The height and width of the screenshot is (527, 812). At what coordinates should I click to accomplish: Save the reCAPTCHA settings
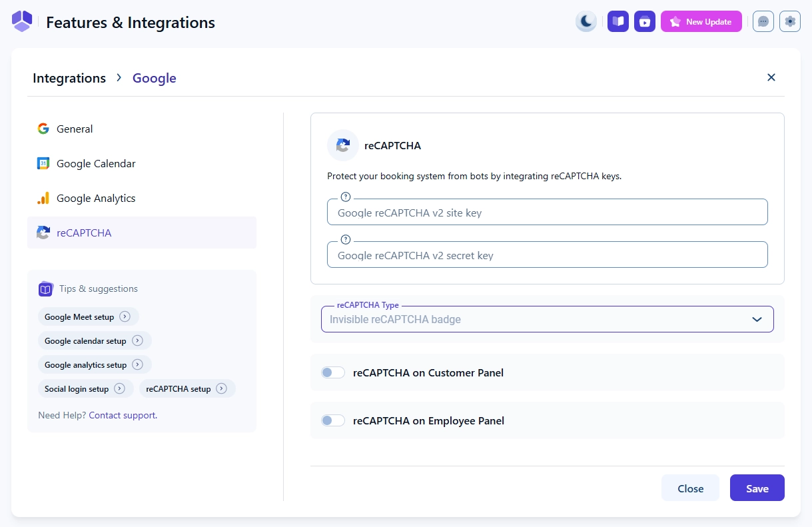tap(757, 488)
